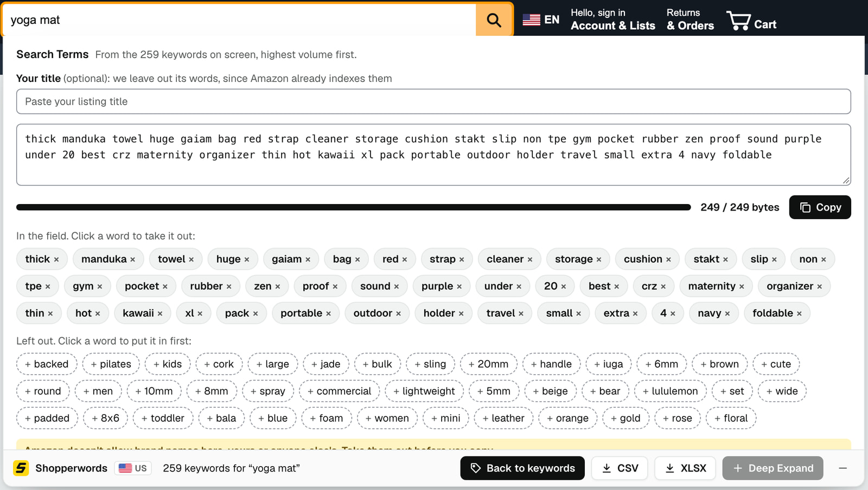Add the leather word chip
The image size is (868, 490).
pos(503,418)
